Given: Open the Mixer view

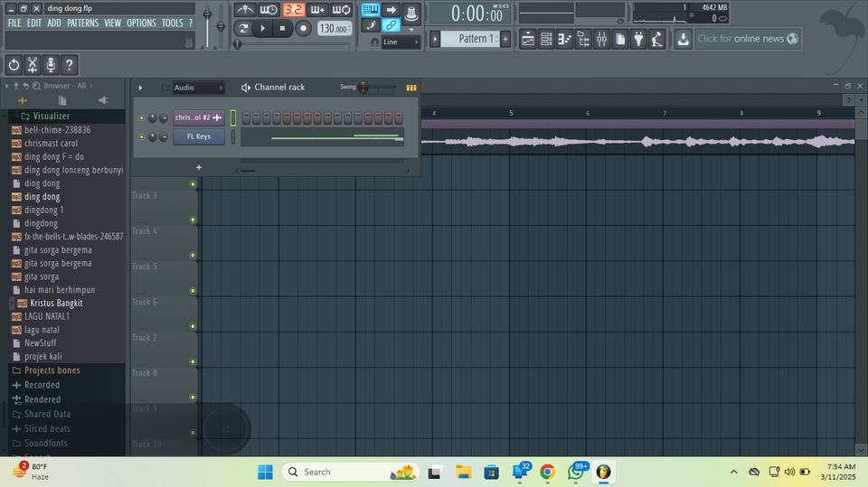Looking at the screenshot, I should pos(602,39).
